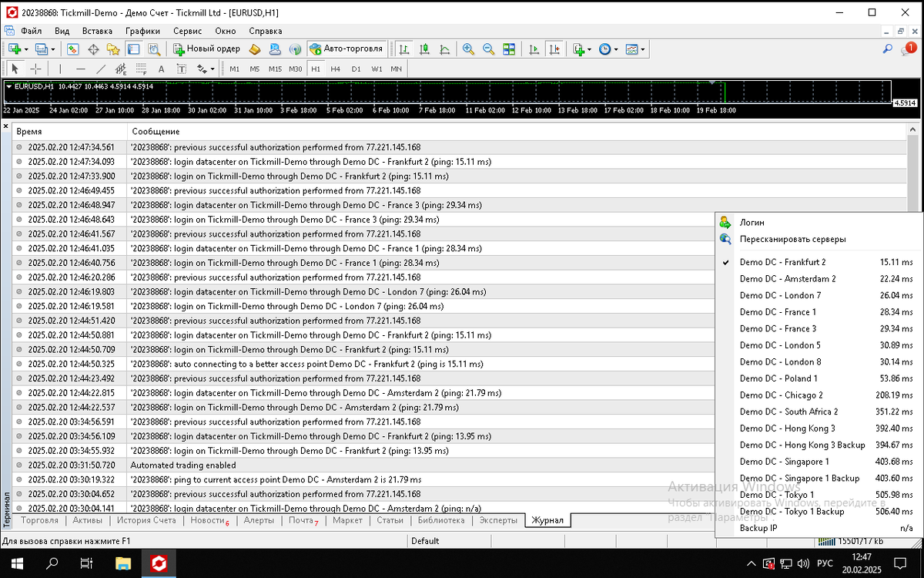
Task: Select the crosshair tool
Action: click(x=35, y=69)
